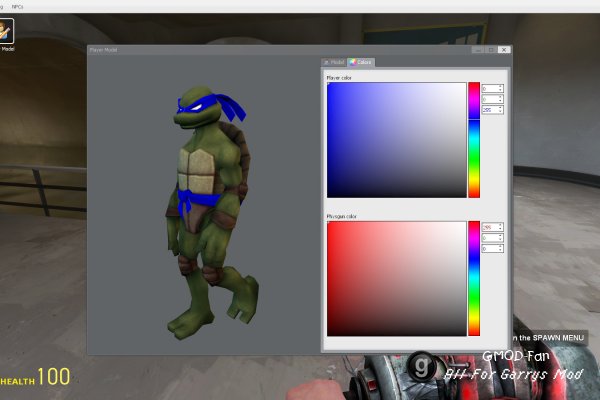600x400 pixels.
Task: Click the Player color green value field
Action: click(x=492, y=99)
